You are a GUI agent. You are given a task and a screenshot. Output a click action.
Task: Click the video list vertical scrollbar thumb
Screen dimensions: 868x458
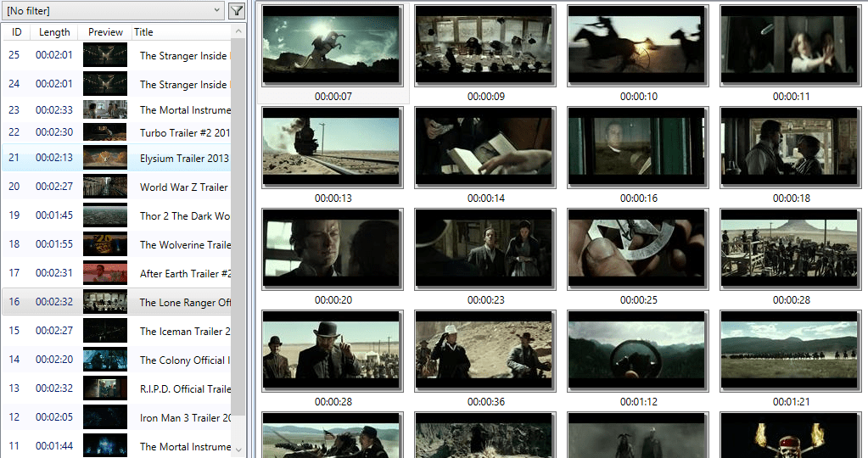(238, 226)
